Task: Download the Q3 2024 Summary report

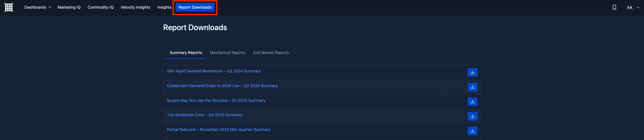Action: click(472, 72)
